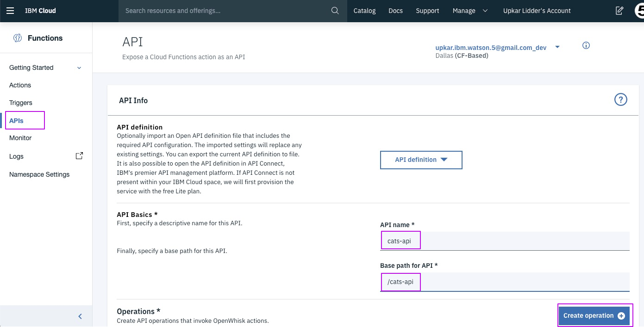Click the Dallas (CF-Based) region text
The height and width of the screenshot is (327, 644).
(x=462, y=56)
